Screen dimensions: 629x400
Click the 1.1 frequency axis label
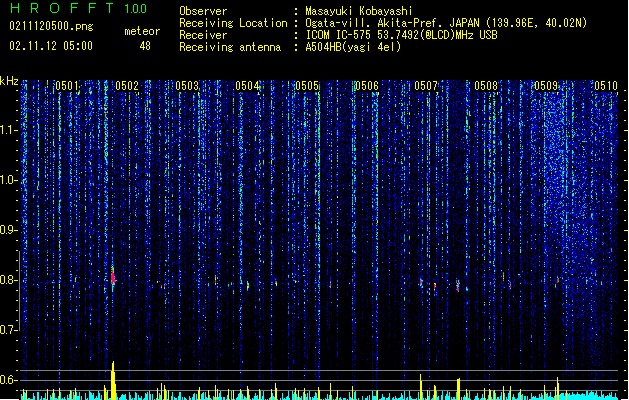click(9, 130)
